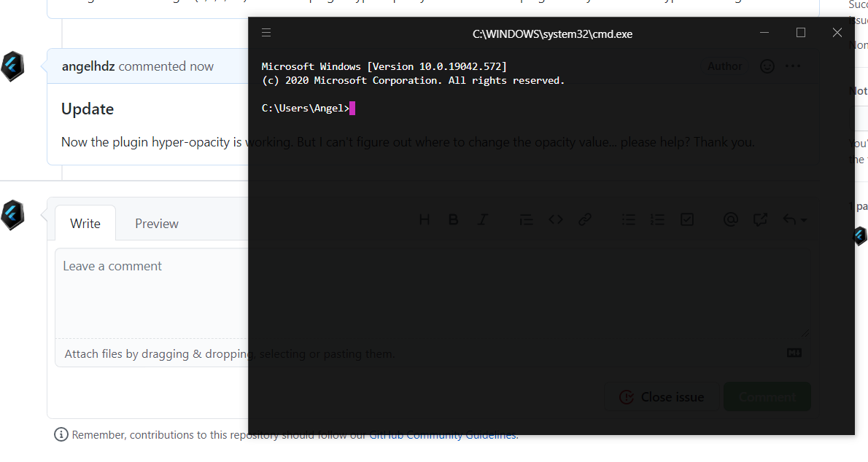Insert a blockquote using the quote icon

coord(526,219)
